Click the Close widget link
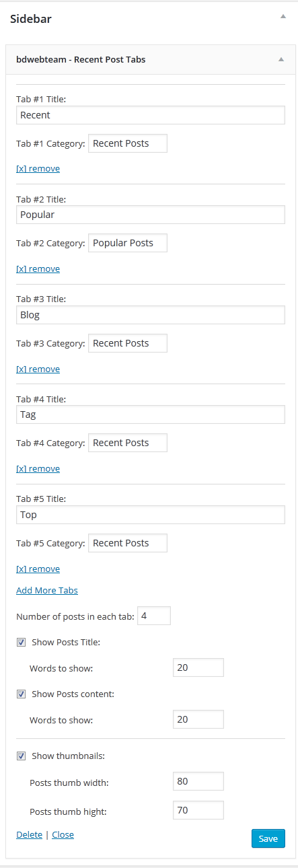298x868 pixels. click(63, 834)
